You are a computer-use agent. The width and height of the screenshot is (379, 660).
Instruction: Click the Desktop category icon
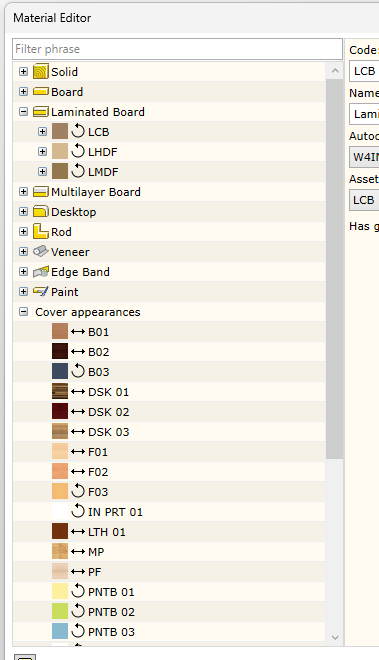(41, 211)
